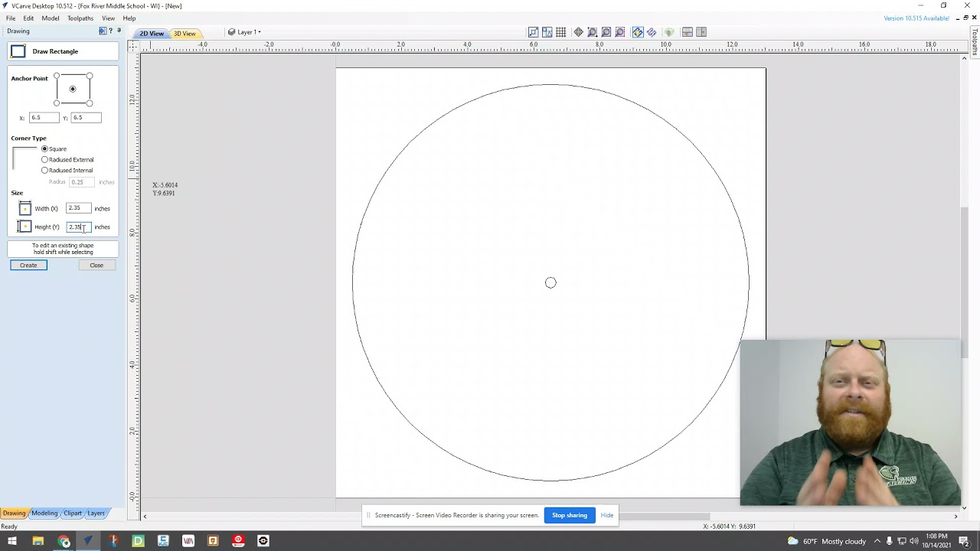This screenshot has height=551, width=980.
Task: Select the Pan view tool icon
Action: point(579,32)
